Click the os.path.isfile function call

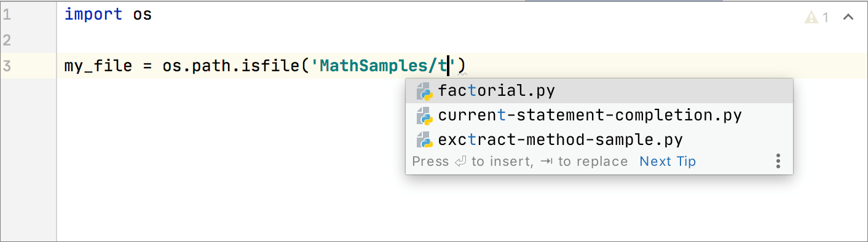[231, 65]
